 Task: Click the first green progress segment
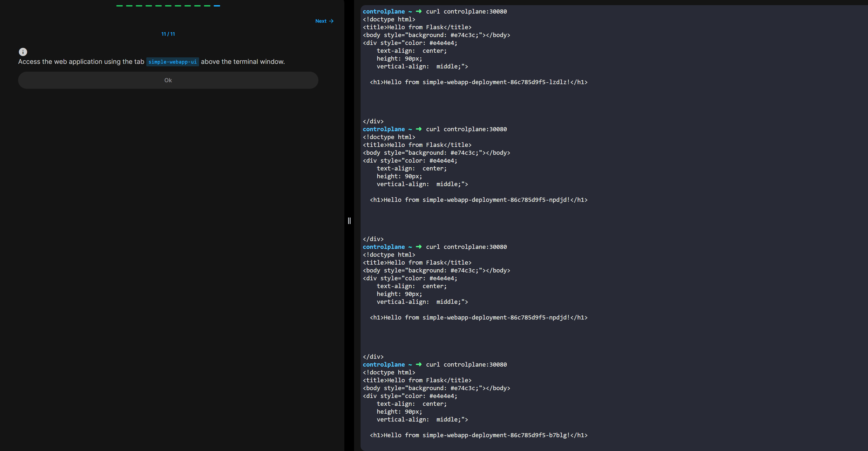point(119,6)
